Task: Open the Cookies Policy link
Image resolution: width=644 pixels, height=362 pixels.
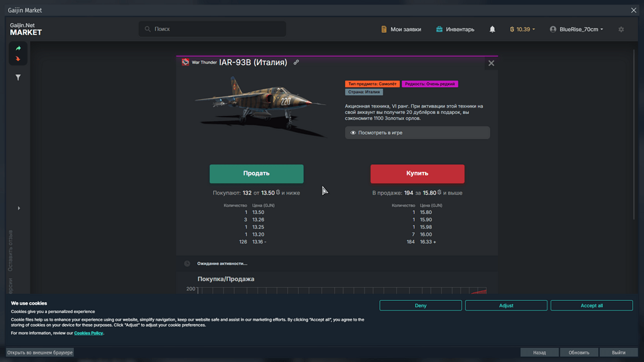Action: click(88, 333)
